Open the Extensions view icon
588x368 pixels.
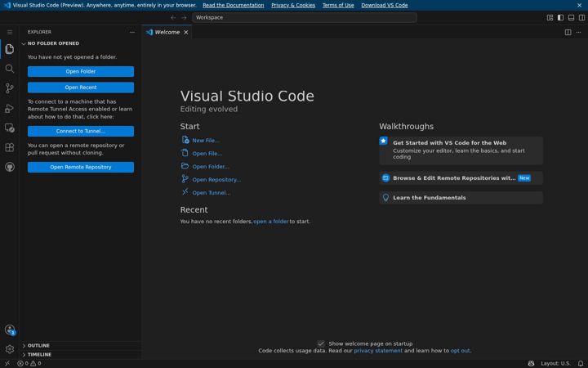[x=10, y=147]
